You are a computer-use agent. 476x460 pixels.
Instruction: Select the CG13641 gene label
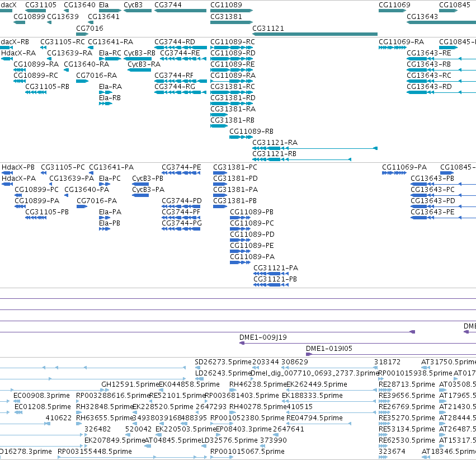point(103,16)
